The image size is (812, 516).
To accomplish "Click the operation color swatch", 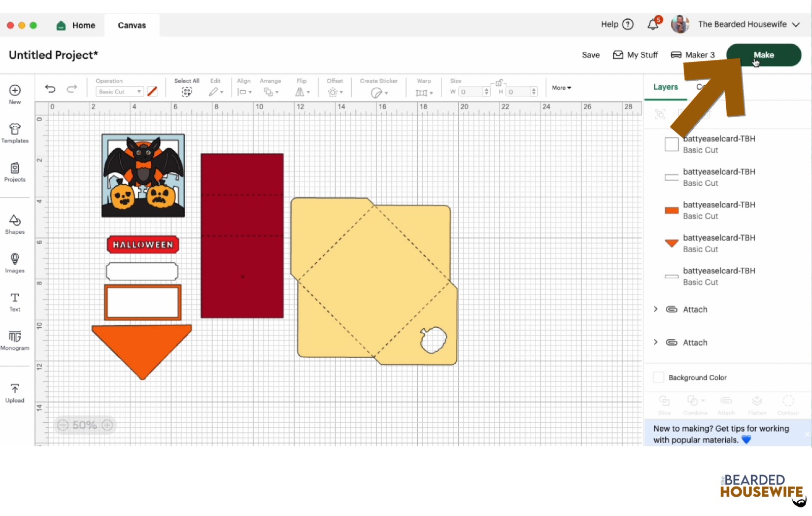I will 152,92.
